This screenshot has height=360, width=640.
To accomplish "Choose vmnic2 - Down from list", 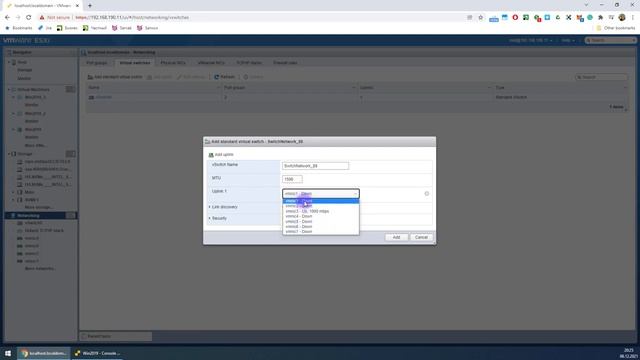I will tap(321, 206).
